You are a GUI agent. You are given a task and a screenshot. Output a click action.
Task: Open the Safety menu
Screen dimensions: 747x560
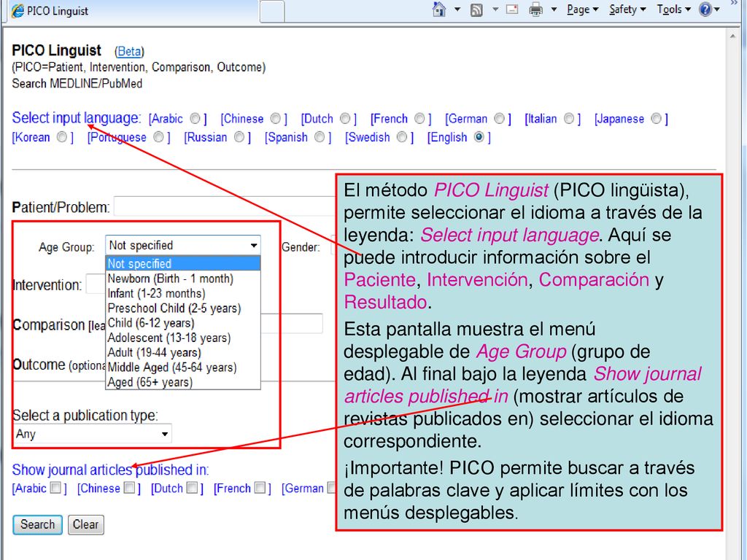point(627,9)
